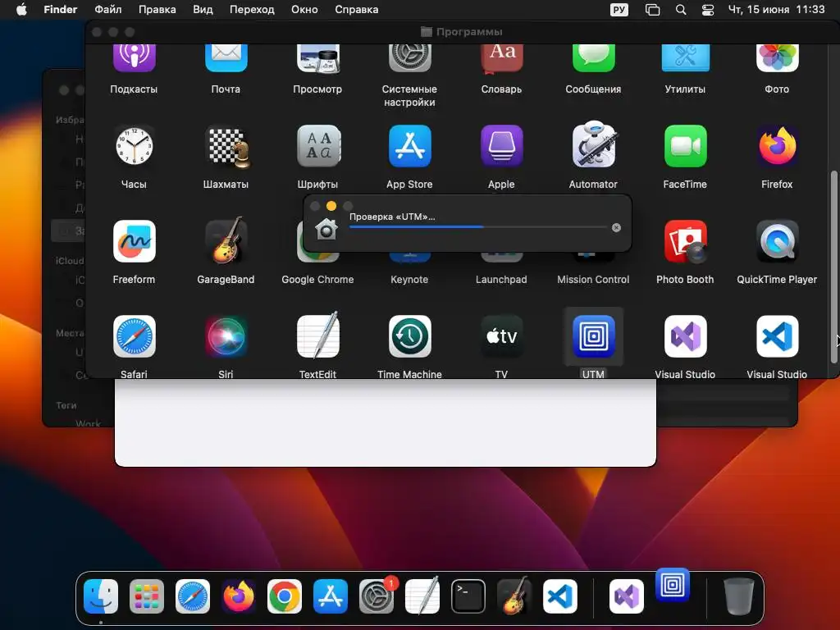Open the Finder menu
The image size is (840, 630).
tap(60, 10)
